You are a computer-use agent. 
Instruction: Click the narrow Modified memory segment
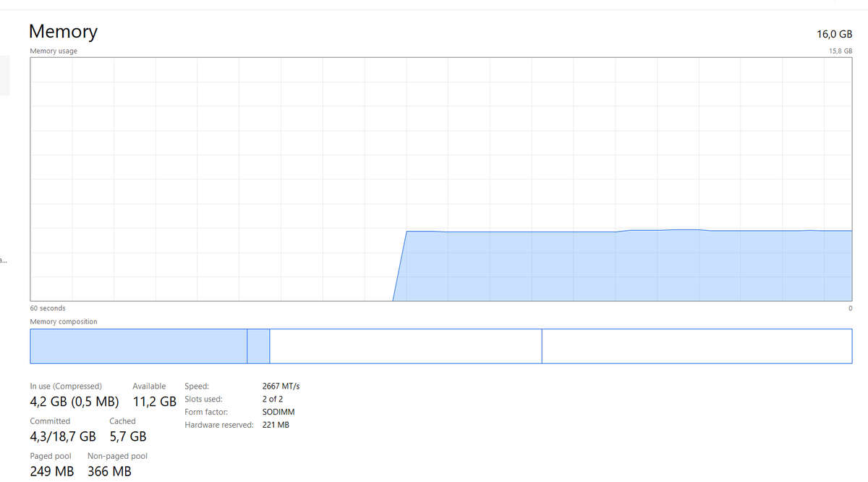point(258,346)
